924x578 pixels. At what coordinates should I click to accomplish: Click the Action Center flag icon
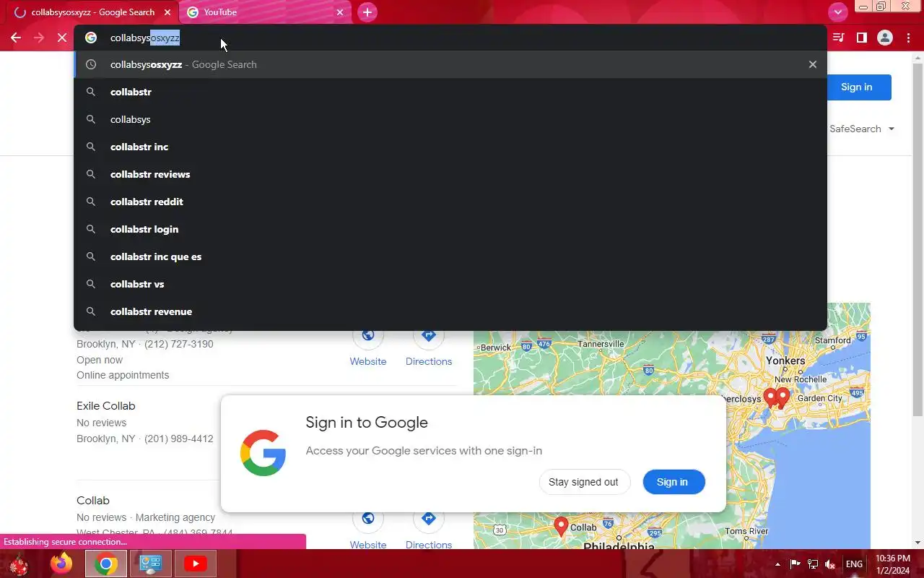pos(795,564)
